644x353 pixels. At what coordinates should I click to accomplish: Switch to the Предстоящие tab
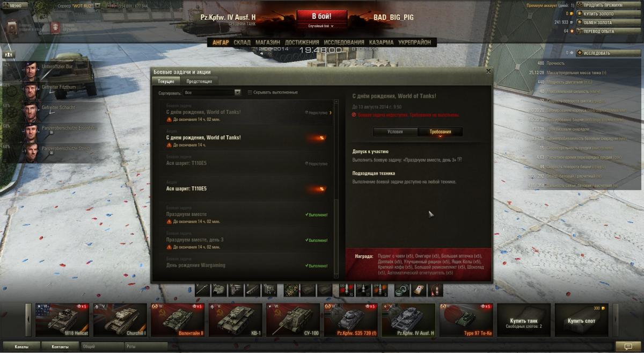199,81
